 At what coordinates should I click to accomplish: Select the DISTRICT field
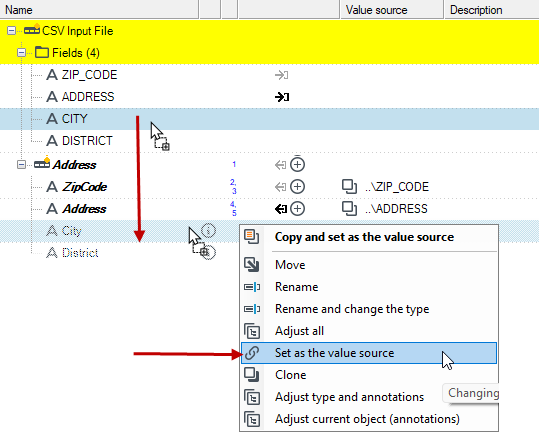click(87, 141)
